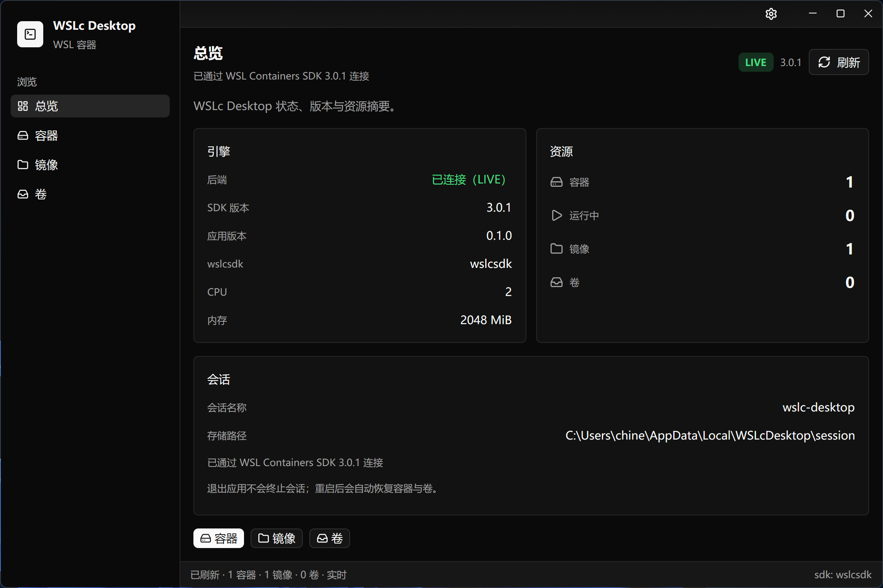Open 卷 in the sidebar
Image resolution: width=883 pixels, height=588 pixels.
[90, 194]
